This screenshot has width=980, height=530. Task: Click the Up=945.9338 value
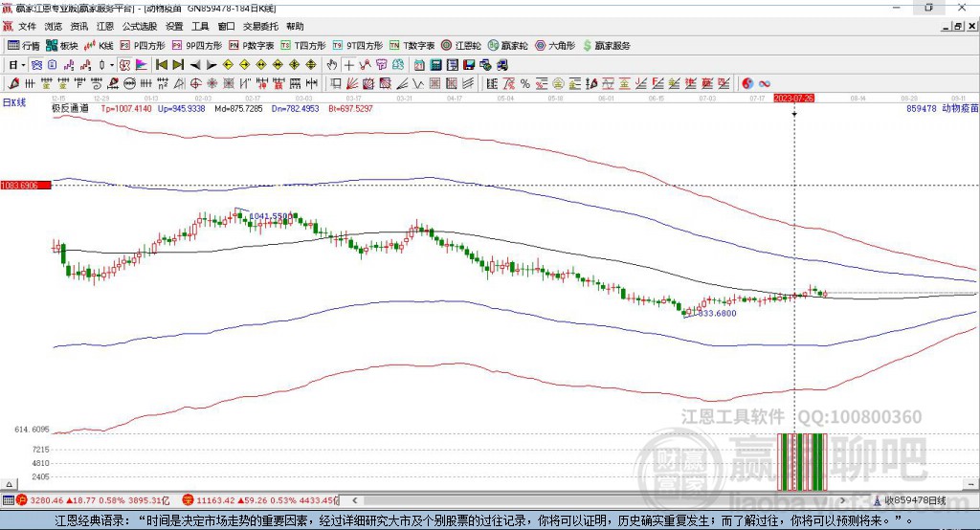click(x=181, y=108)
